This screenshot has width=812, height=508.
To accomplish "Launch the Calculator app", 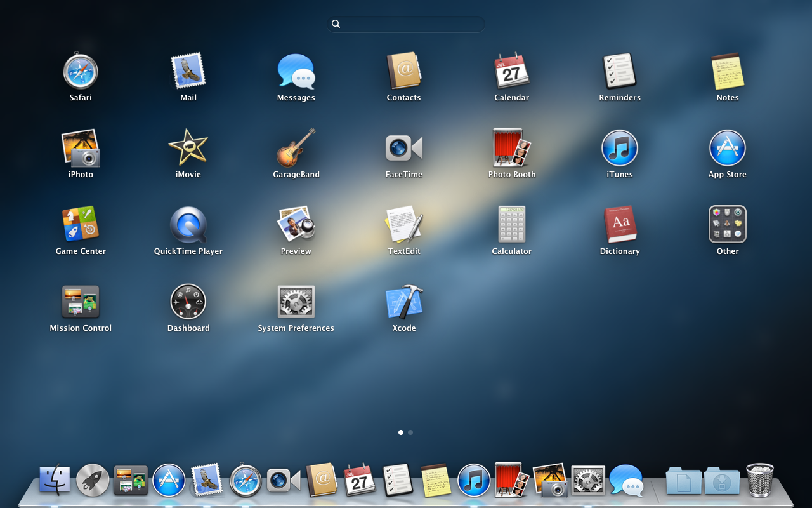I will [512, 225].
